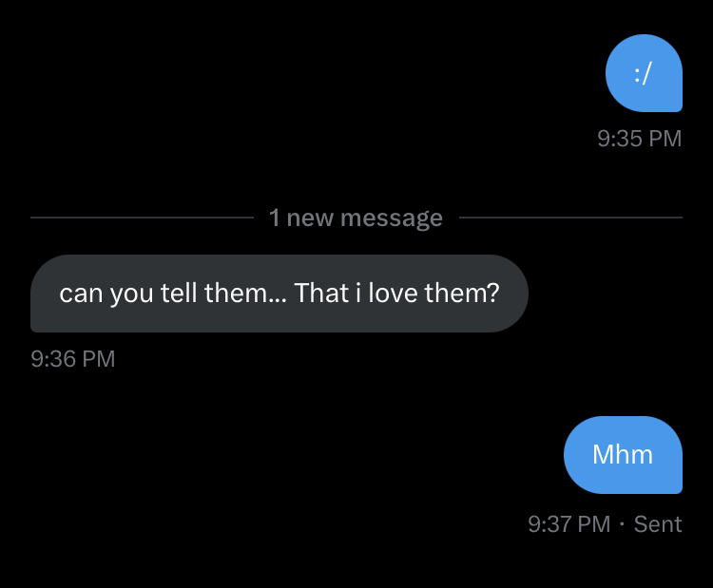Click the question mark ending the received message
713x588 pixels.
pyautogui.click(x=493, y=294)
